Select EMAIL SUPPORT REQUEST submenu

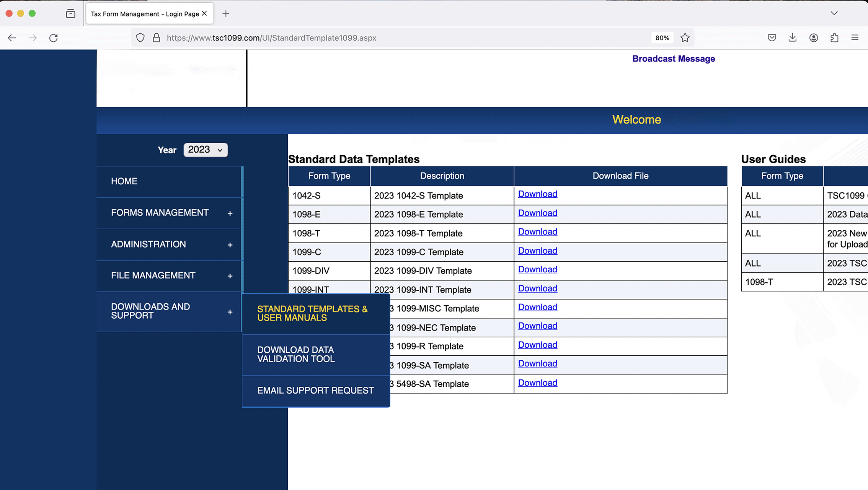316,391
